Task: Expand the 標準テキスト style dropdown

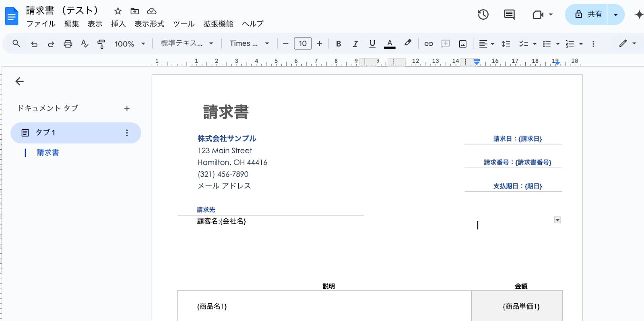Action: (x=187, y=43)
